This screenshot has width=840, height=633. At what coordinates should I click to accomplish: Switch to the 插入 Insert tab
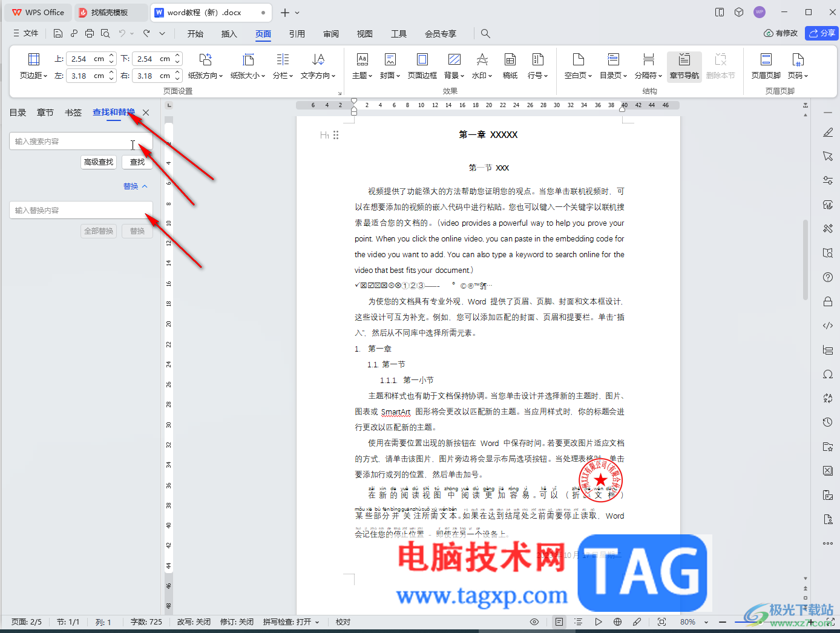[229, 34]
